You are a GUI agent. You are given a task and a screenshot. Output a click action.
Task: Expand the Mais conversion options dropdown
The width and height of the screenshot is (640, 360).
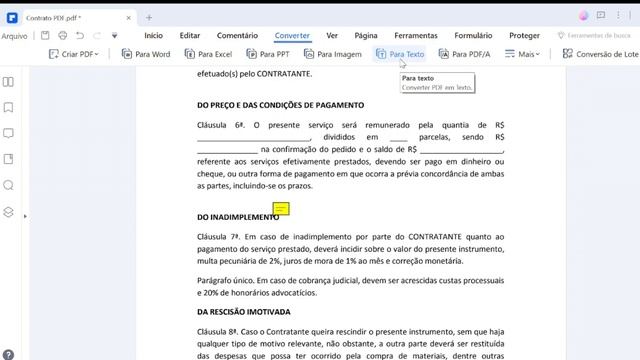pyautogui.click(x=522, y=54)
